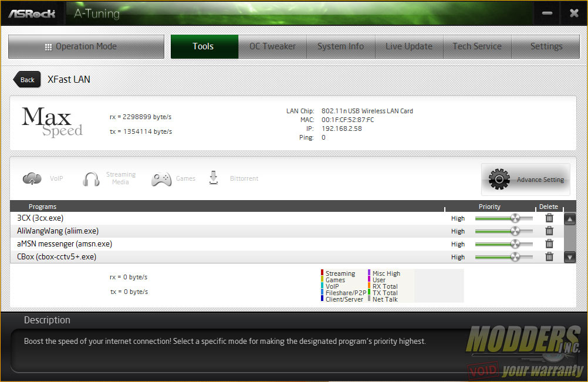Image resolution: width=588 pixels, height=382 pixels.
Task: Click the Max Speed logo
Action: tap(52, 122)
